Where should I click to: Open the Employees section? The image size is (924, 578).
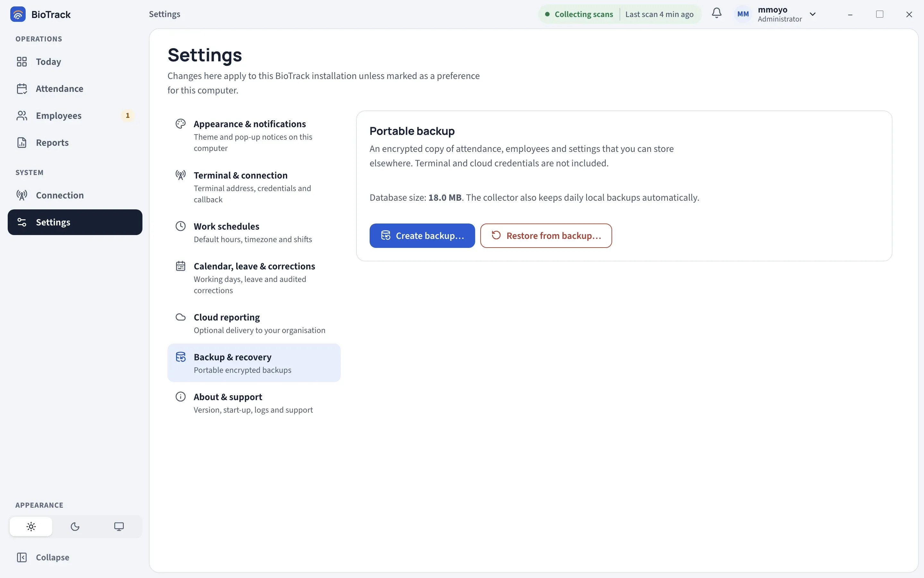[x=75, y=116]
